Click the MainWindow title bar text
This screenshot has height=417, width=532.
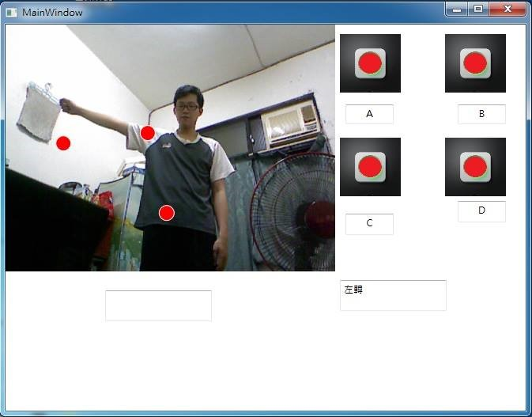(x=52, y=12)
